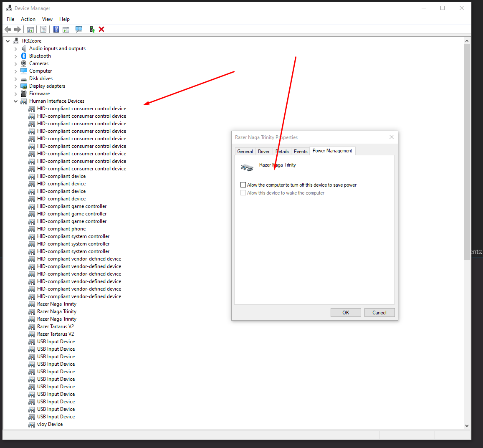Click the Forward arrow toolbar icon
Screen dimensions: 483x448
coord(18,29)
